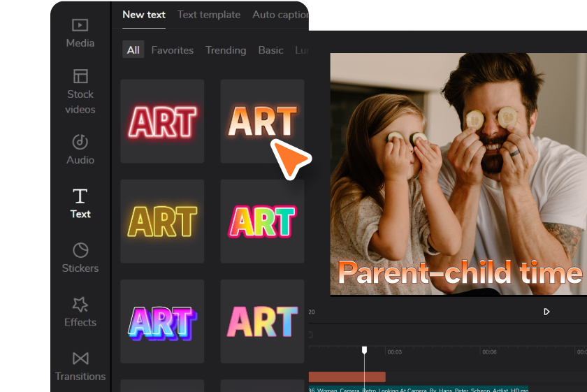Screen dimensions: 587x392
Task: Click the video preview canvas
Action: point(458,174)
